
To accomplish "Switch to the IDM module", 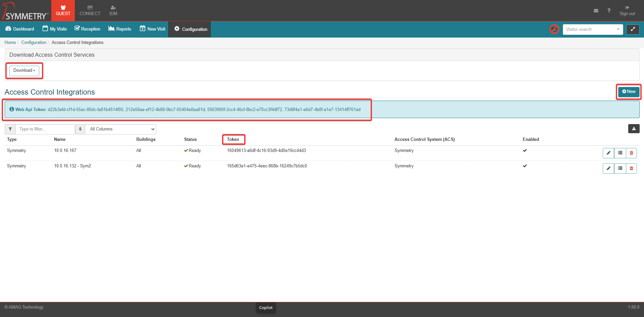I will coord(113,11).
